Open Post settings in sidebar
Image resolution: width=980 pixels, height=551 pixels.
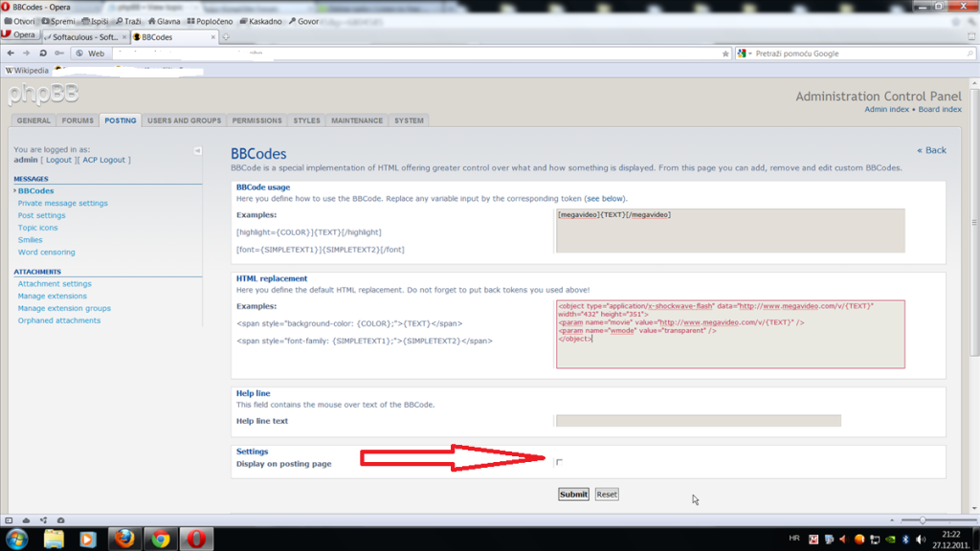coord(41,215)
